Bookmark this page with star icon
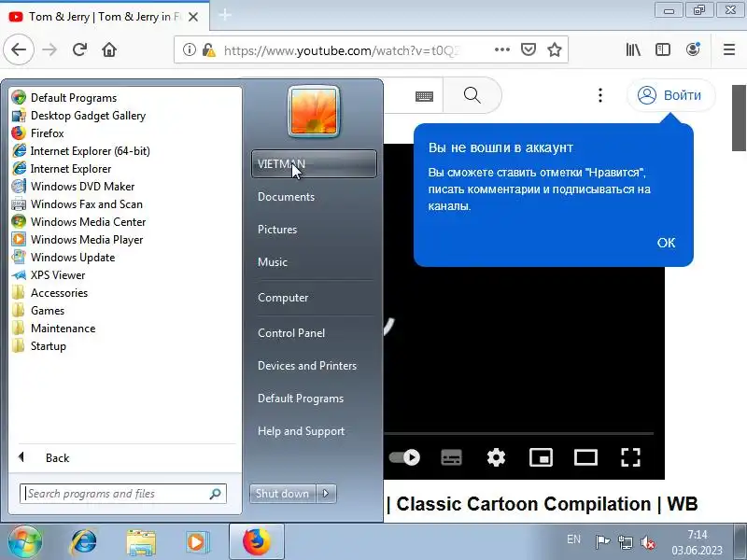The width and height of the screenshot is (747, 560). (554, 49)
